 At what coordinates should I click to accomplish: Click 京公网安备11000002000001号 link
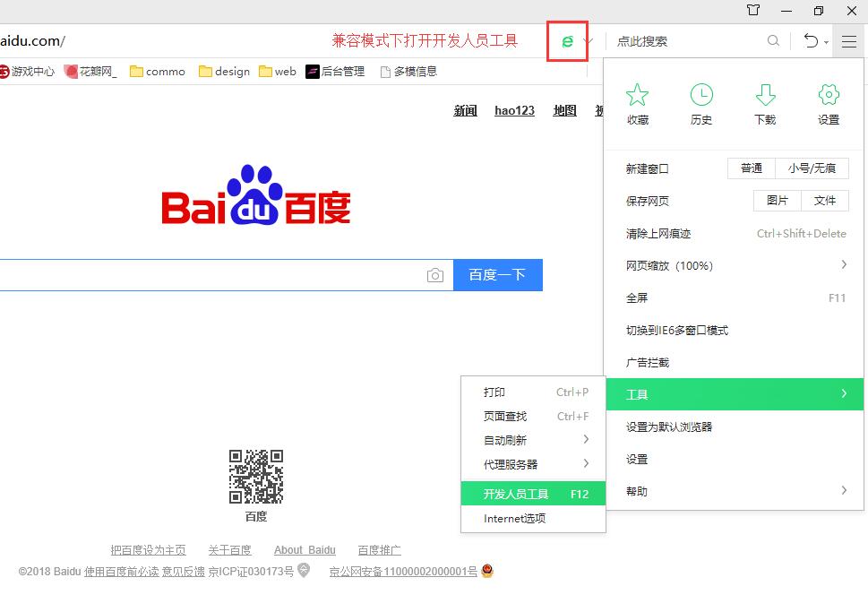(403, 572)
